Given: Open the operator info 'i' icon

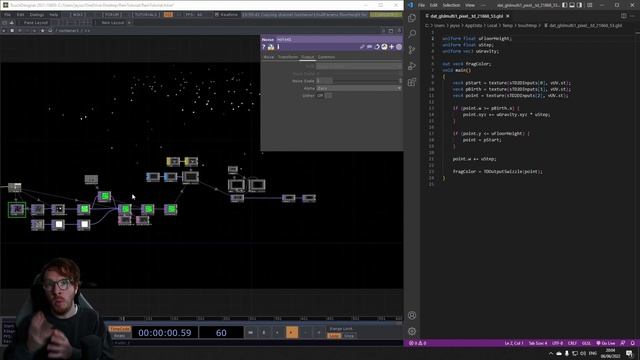Looking at the screenshot, I should pyautogui.click(x=278, y=47).
